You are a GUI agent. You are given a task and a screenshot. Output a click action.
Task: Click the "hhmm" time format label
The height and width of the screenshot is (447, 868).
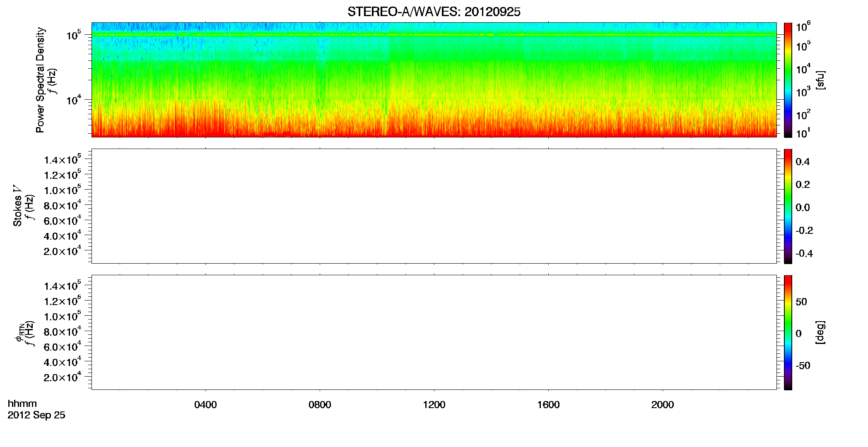click(22, 404)
